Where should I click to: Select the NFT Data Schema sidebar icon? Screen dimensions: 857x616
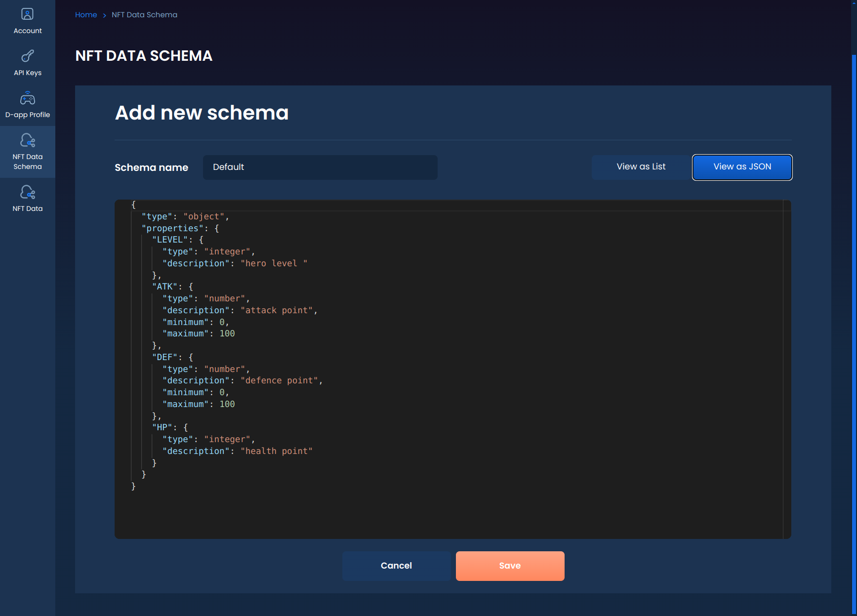coord(27,151)
